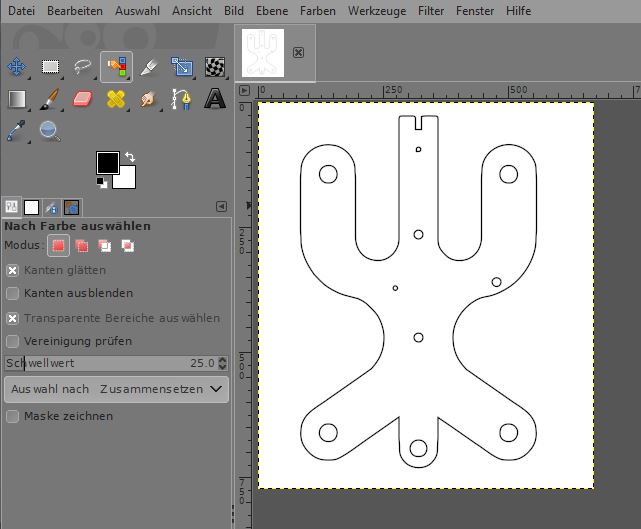Choose the Free Select lasso tool

tap(83, 67)
